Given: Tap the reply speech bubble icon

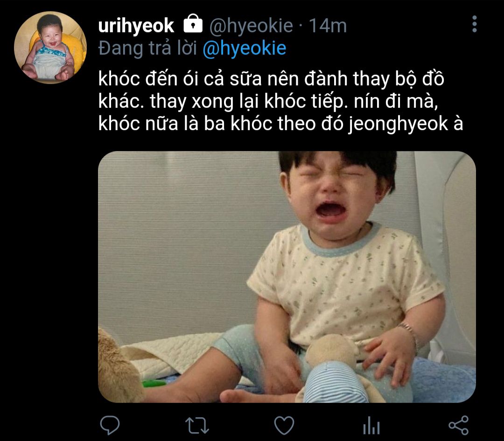Looking at the screenshot, I should (x=110, y=425).
